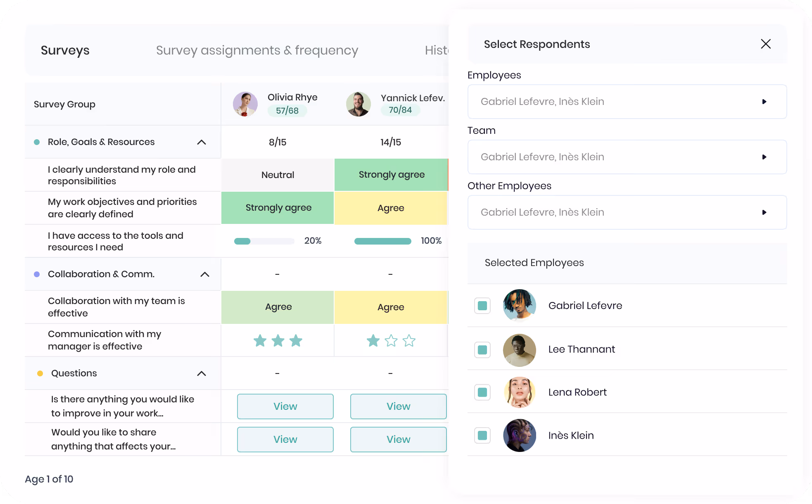
Task: Click Olivia's 57/68 score badge
Action: pyautogui.click(x=287, y=111)
